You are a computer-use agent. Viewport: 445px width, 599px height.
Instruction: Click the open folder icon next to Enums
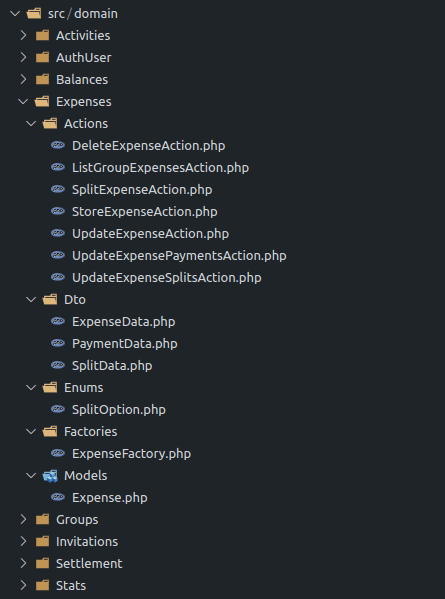point(50,387)
